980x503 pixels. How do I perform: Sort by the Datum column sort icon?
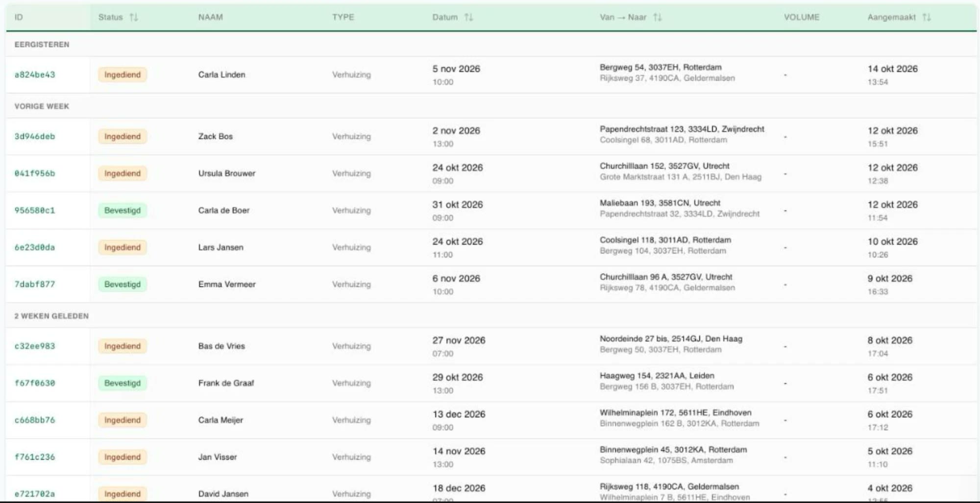click(469, 17)
